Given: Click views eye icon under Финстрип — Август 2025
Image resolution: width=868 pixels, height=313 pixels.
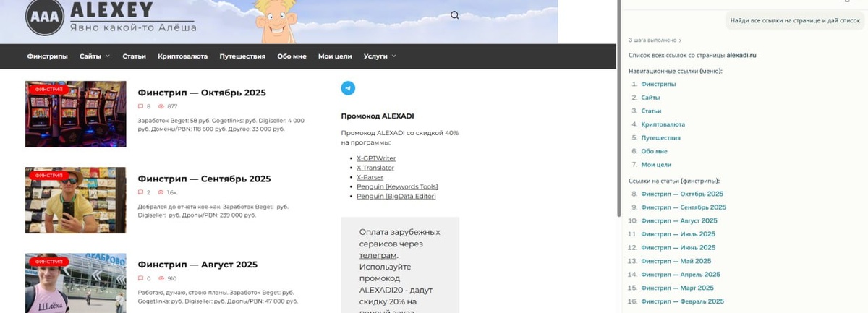Looking at the screenshot, I should tap(161, 278).
